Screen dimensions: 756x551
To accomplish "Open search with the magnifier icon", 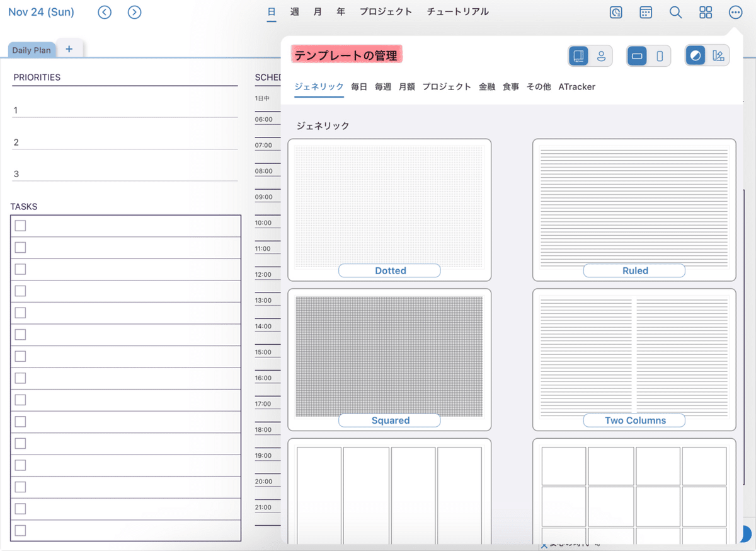I will pos(675,13).
